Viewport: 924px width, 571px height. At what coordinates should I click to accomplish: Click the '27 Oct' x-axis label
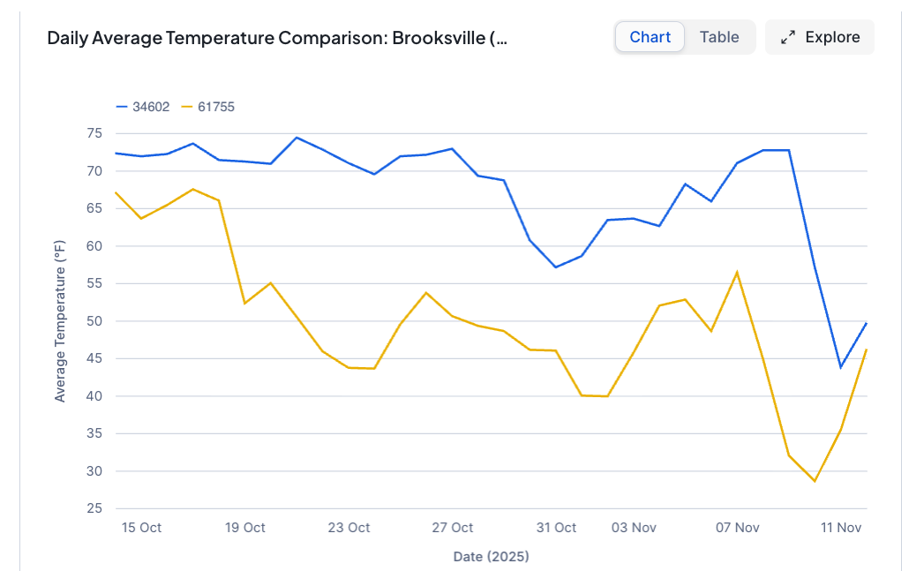[452, 528]
